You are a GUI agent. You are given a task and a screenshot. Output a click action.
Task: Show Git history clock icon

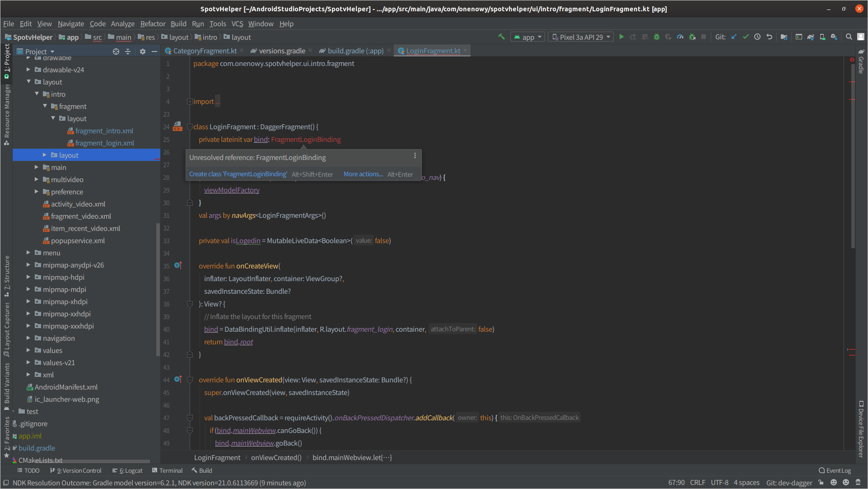point(757,37)
